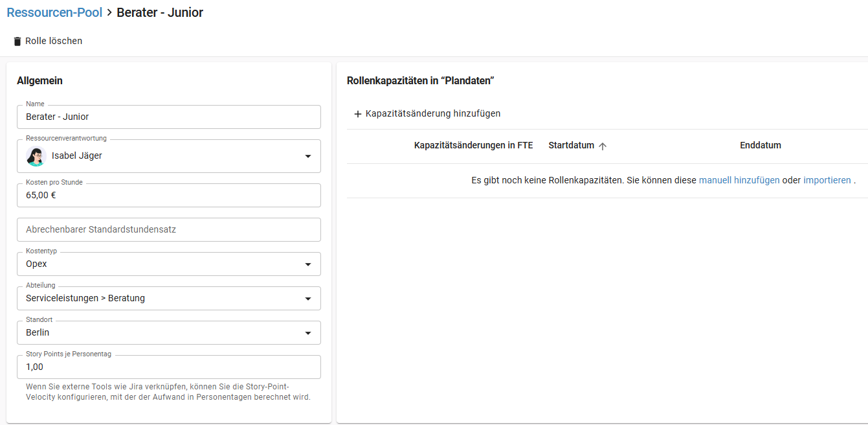868x425 pixels.
Task: Click the Abrechenbarer Standardstundensatz field
Action: pyautogui.click(x=169, y=229)
